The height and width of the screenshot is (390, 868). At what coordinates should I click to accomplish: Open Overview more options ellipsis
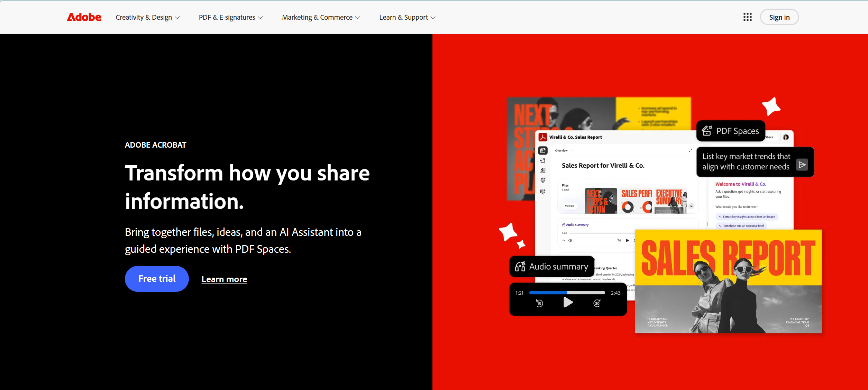click(572, 150)
